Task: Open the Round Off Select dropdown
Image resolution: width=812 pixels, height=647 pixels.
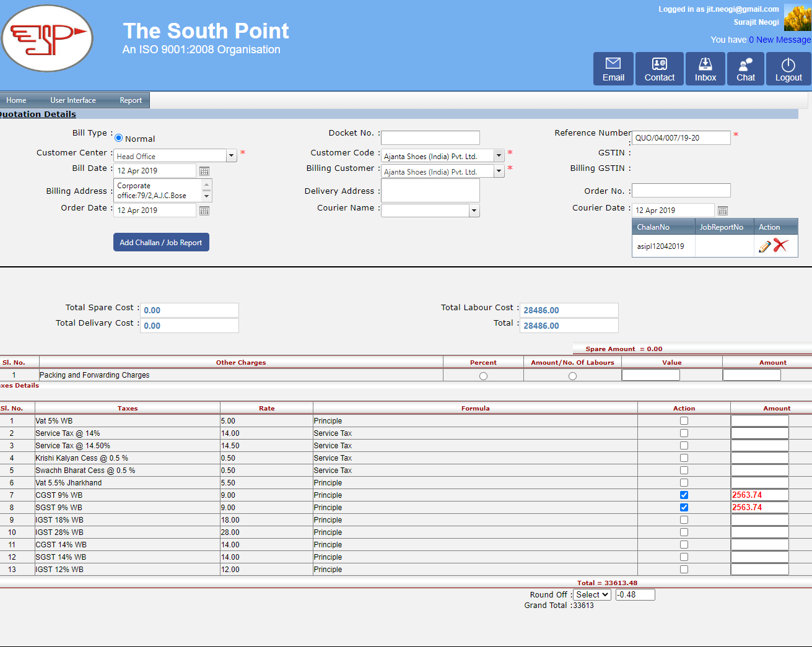Action: coord(592,594)
